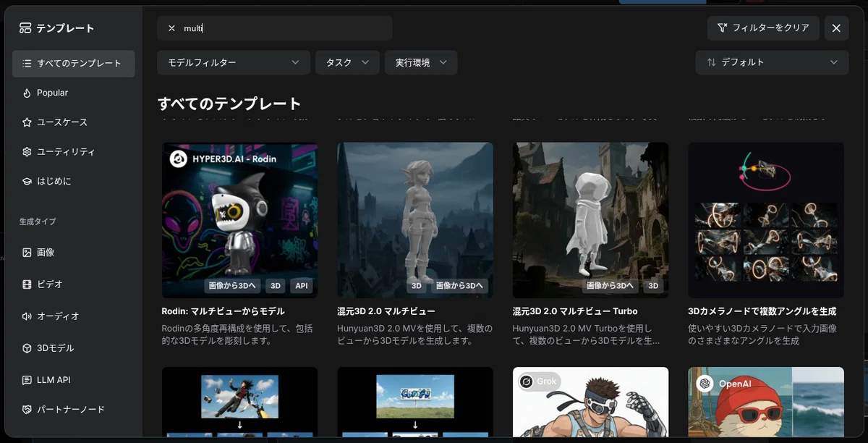868x443 pixels.
Task: Open the billboard graffiti template thumbnail
Action: click(x=415, y=402)
